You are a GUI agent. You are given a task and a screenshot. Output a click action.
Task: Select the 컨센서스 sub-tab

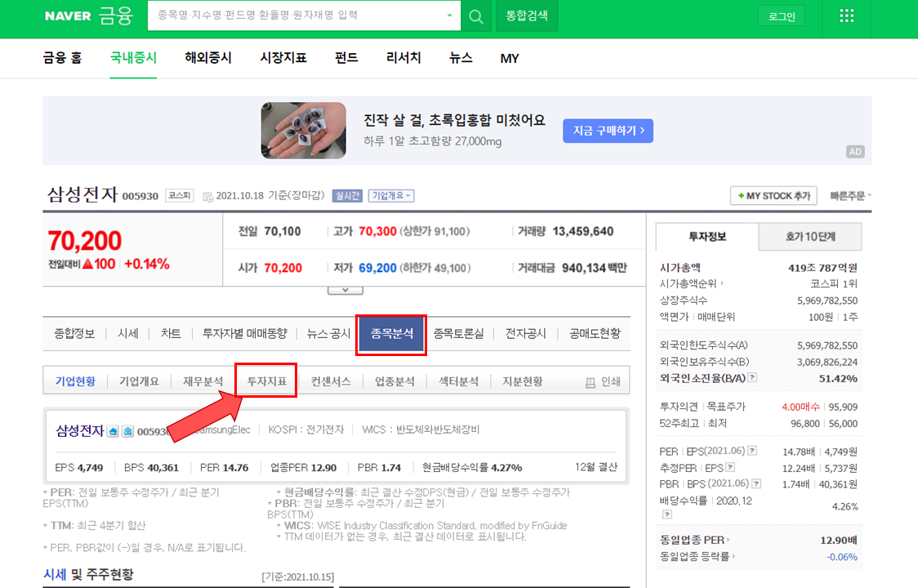[331, 382]
